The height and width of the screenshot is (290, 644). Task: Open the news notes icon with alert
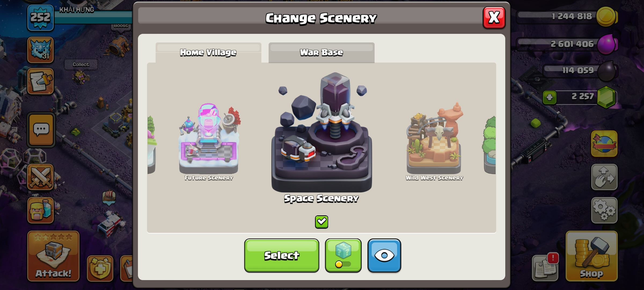click(x=545, y=267)
